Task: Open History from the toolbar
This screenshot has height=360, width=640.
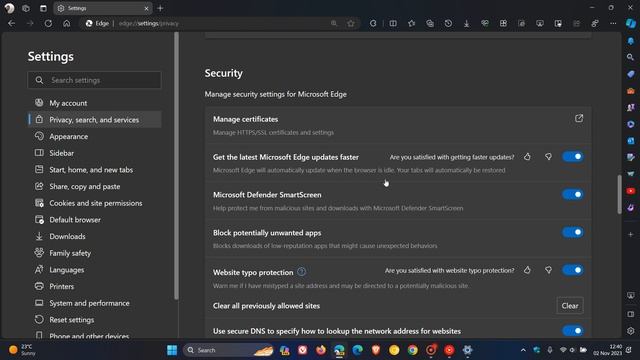Action: [x=448, y=23]
